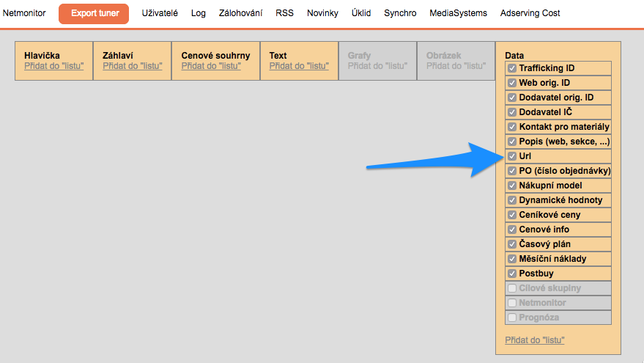644x363 pixels.
Task: Open the Uživatelé menu item
Action: [x=160, y=13]
